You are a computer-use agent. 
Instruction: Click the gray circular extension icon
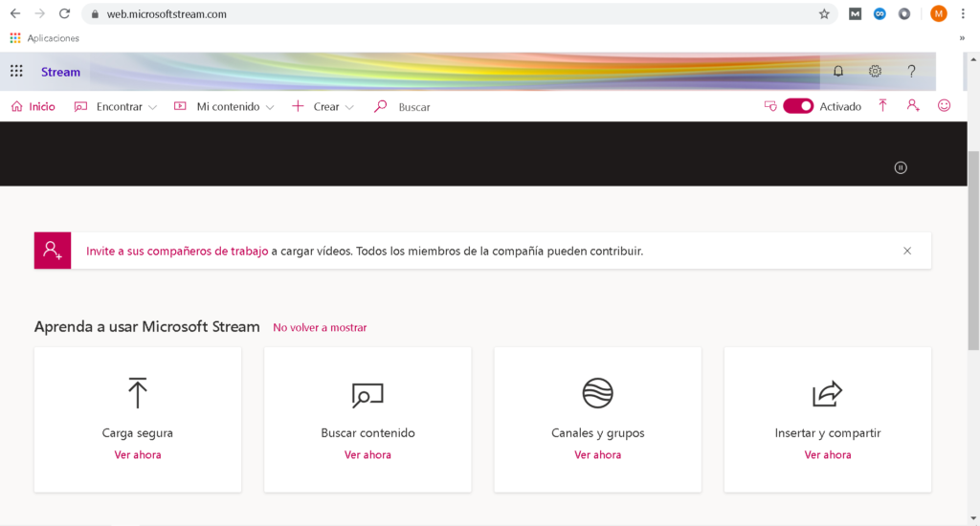pos(904,13)
